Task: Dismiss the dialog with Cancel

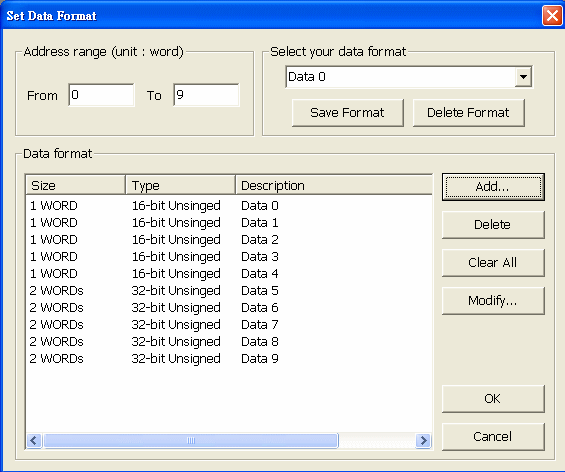Action: tap(493, 437)
